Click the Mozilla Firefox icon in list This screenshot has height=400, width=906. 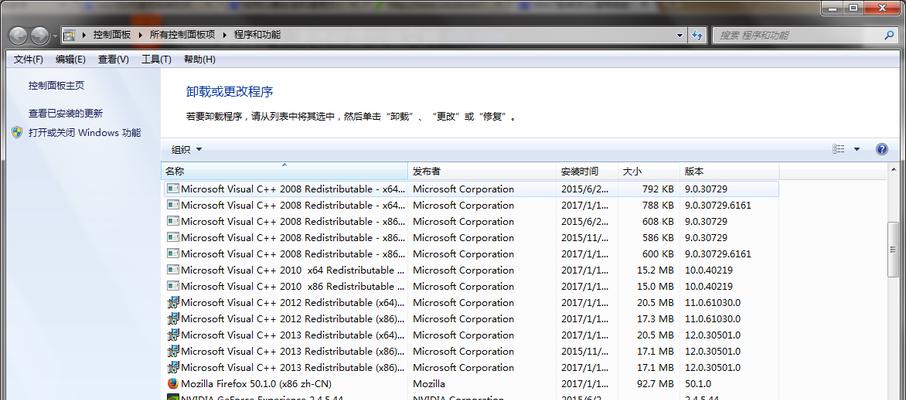173,383
